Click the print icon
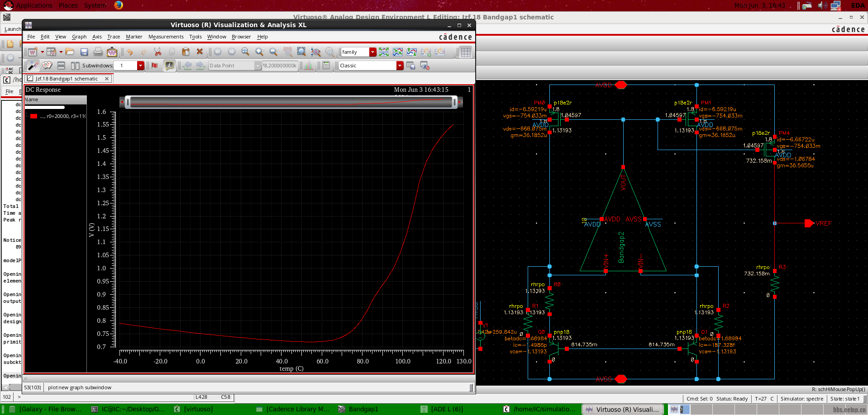 point(98,52)
